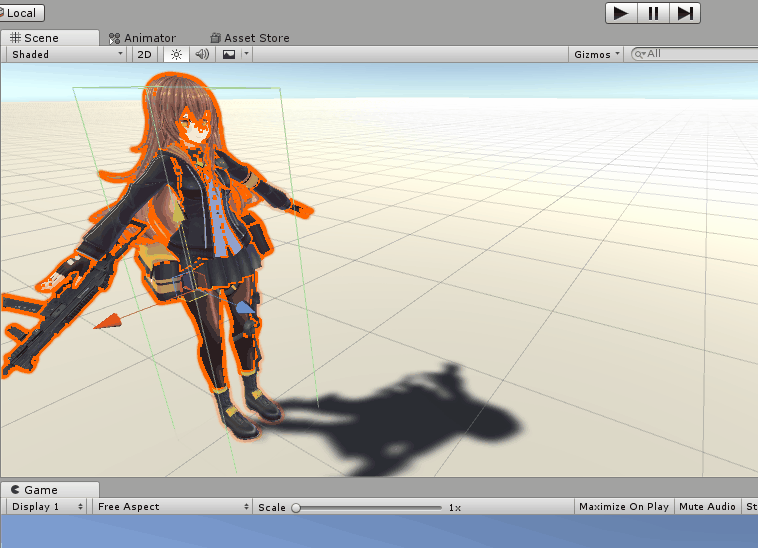
Task: Enable Maximize On Play
Action: click(x=624, y=507)
